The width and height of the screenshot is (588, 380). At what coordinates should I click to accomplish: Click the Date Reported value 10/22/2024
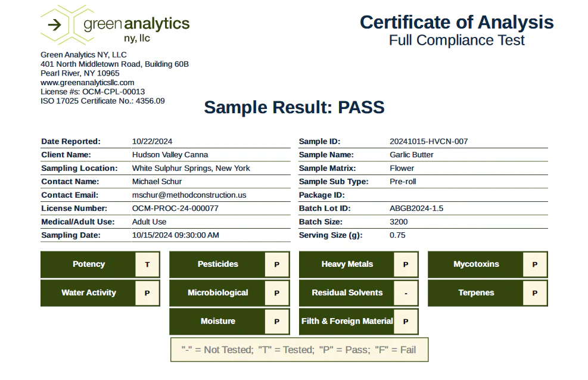pyautogui.click(x=153, y=141)
